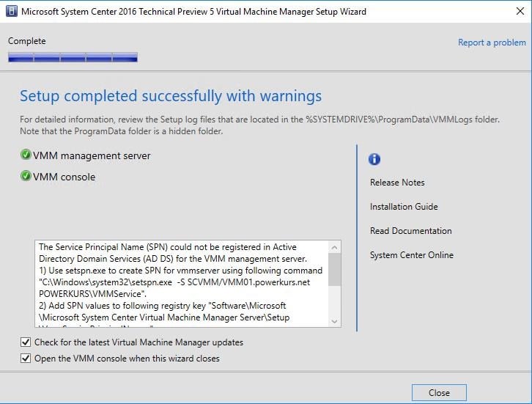Image resolution: width=532 pixels, height=404 pixels.
Task: Click the 'Complete' status text
Action: [x=27, y=41]
